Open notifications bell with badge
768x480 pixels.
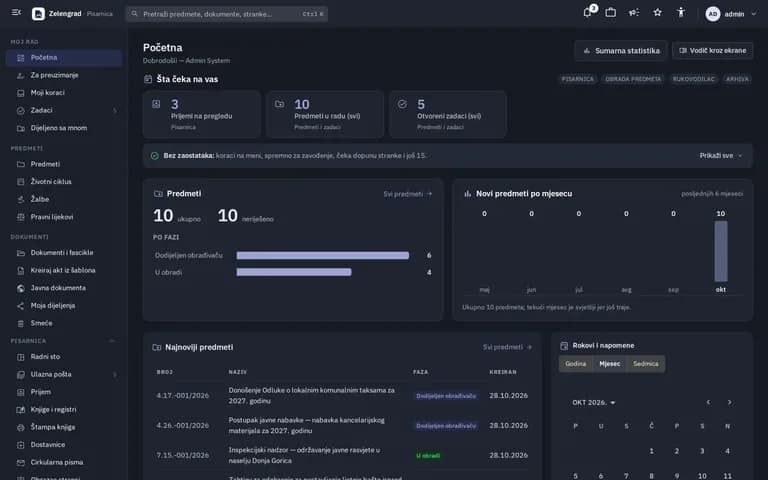coord(587,13)
